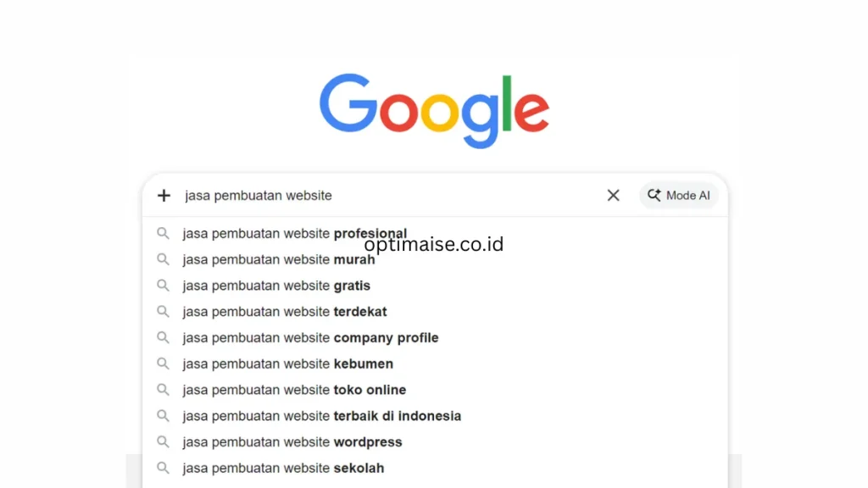Click the search icon next to 'jasa pembuatan website murah'
The height and width of the screenshot is (488, 868).
pos(164,259)
